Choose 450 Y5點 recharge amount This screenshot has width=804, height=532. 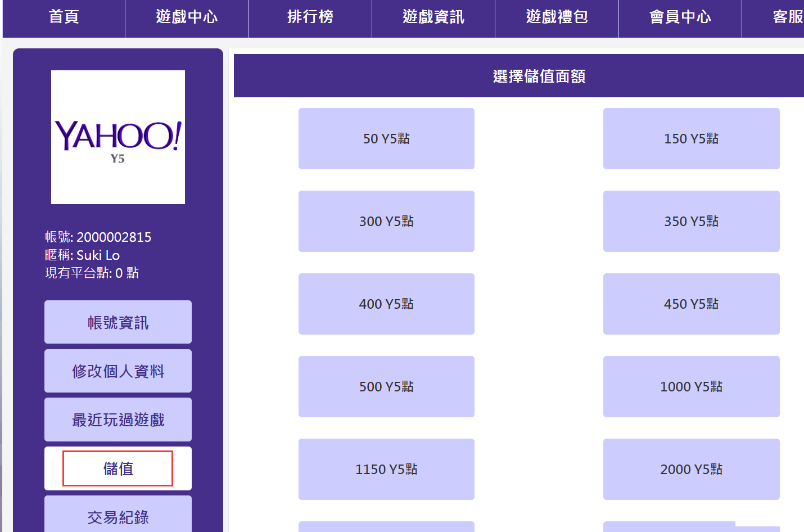coord(691,304)
